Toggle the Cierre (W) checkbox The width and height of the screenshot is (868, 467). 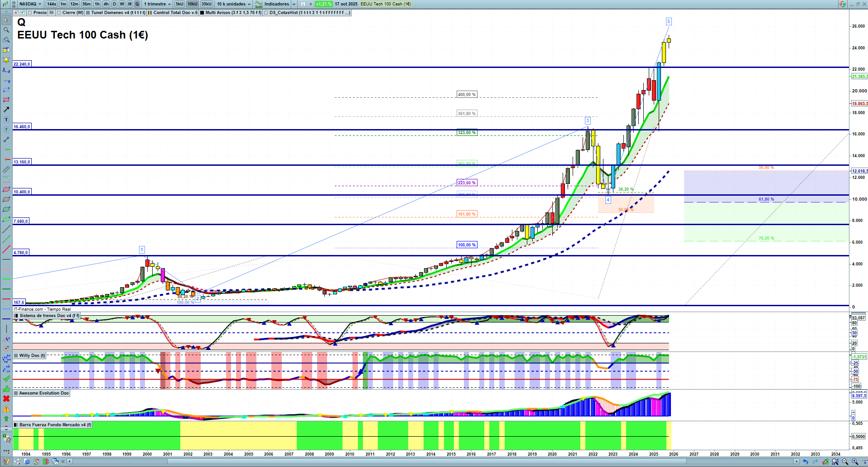coord(59,13)
